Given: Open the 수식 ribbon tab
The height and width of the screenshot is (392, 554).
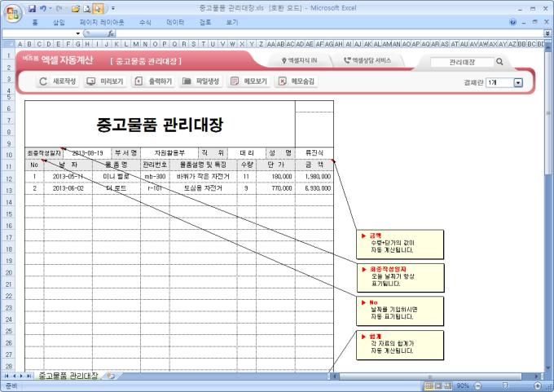Looking at the screenshot, I should point(145,23).
